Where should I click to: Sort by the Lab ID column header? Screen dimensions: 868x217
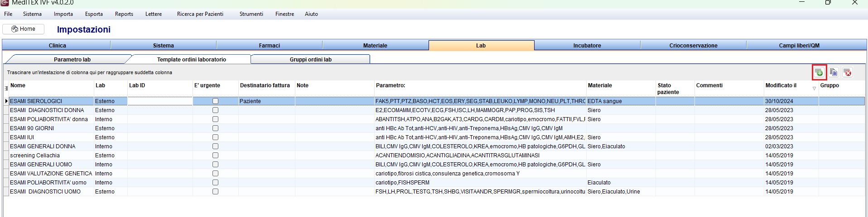[160, 89]
